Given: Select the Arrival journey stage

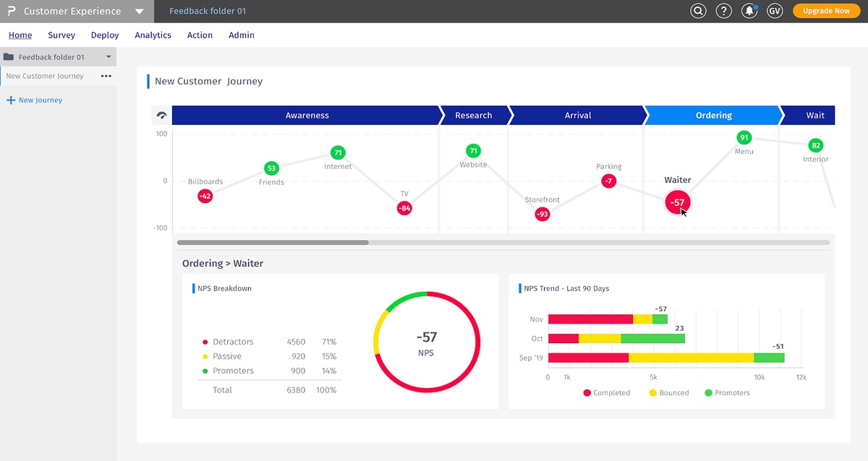Looking at the screenshot, I should 578,116.
